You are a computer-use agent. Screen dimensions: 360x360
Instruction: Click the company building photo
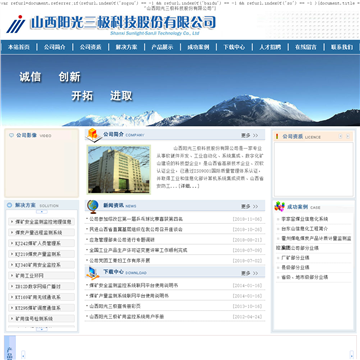[x=119, y=170]
